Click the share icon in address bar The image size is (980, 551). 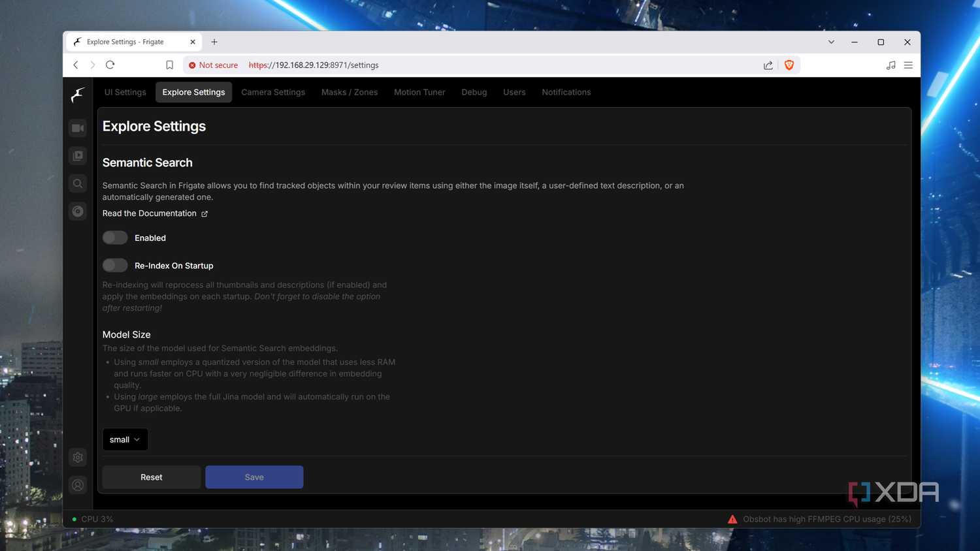tap(768, 65)
